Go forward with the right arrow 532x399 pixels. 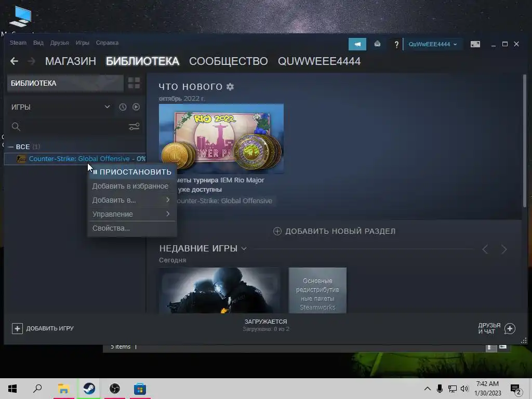(32, 61)
